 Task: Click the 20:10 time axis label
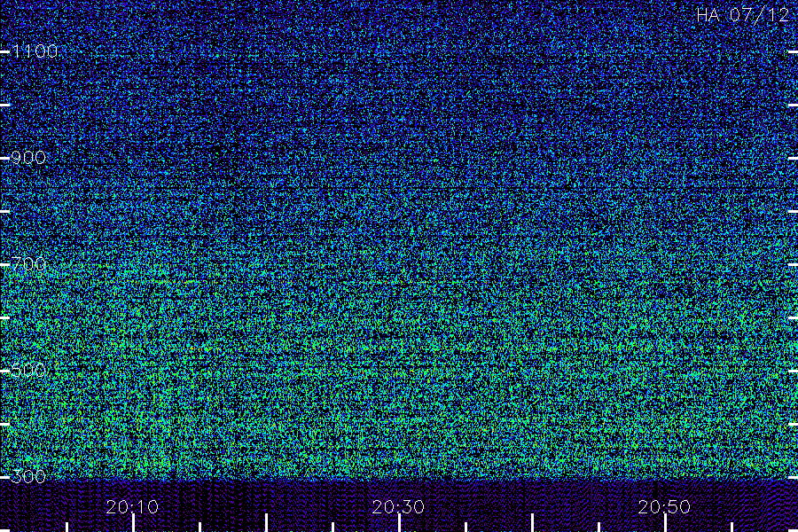pos(132,507)
